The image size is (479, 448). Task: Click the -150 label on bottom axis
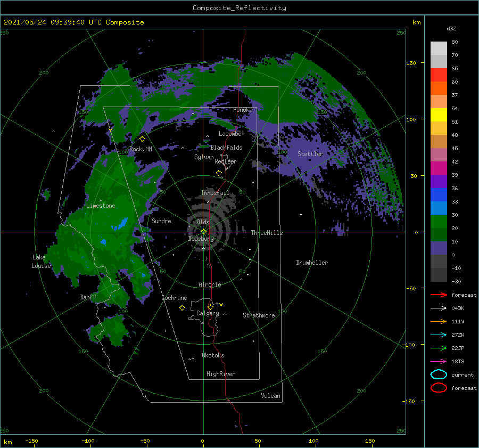click(x=31, y=441)
